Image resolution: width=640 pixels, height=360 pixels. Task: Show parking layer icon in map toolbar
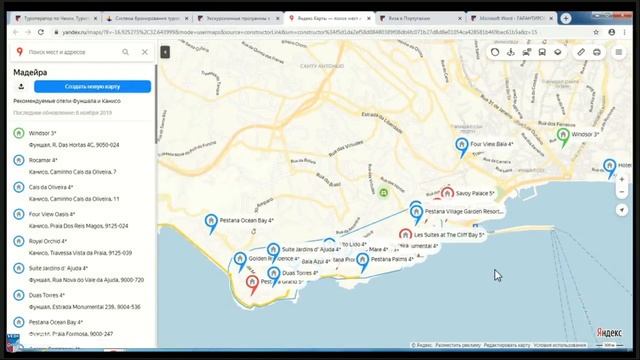point(527,52)
